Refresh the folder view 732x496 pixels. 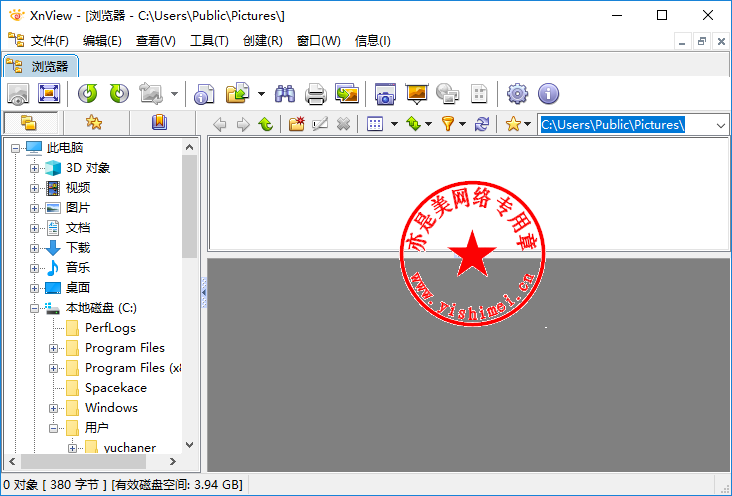482,124
